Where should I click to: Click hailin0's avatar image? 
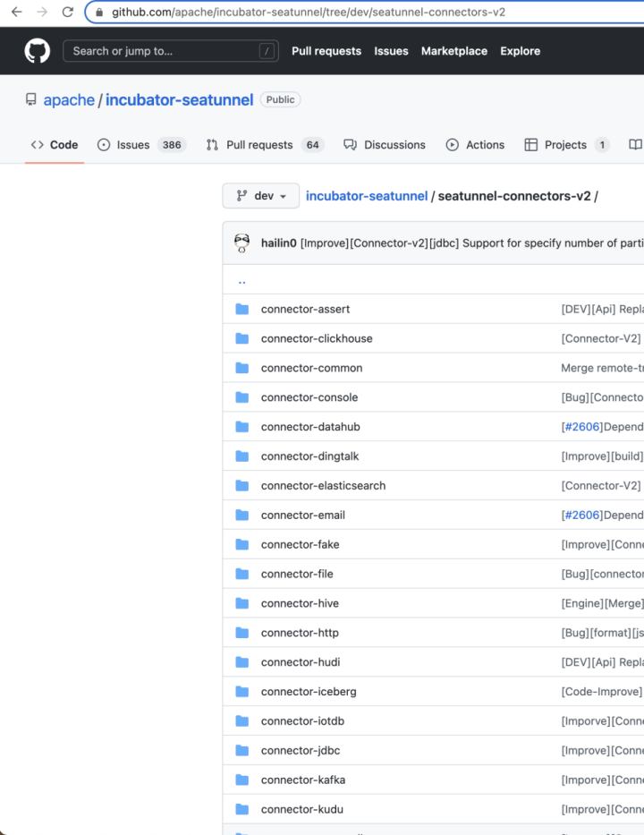tap(241, 243)
